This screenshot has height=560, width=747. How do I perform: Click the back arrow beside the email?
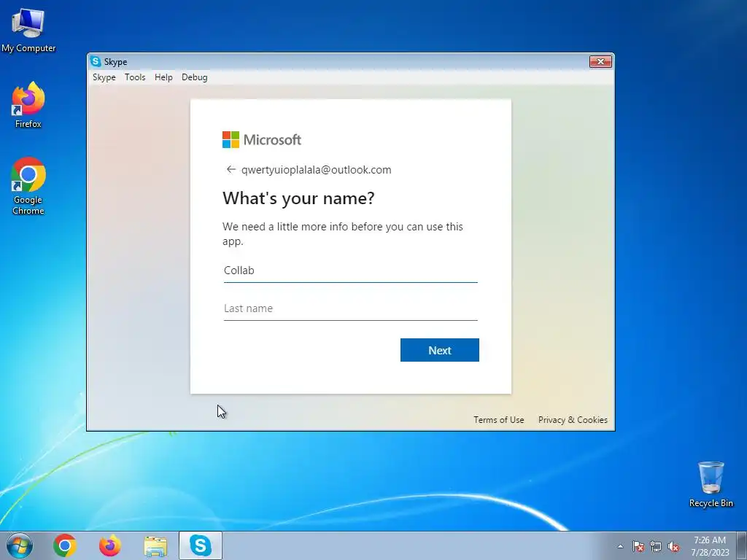(x=231, y=169)
